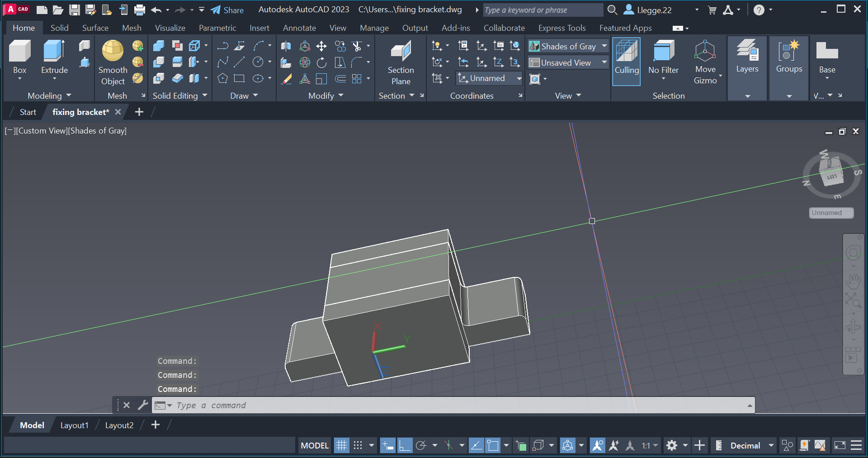Toggle the Culling selection button
Screen dimensions: 868x458
(626, 61)
